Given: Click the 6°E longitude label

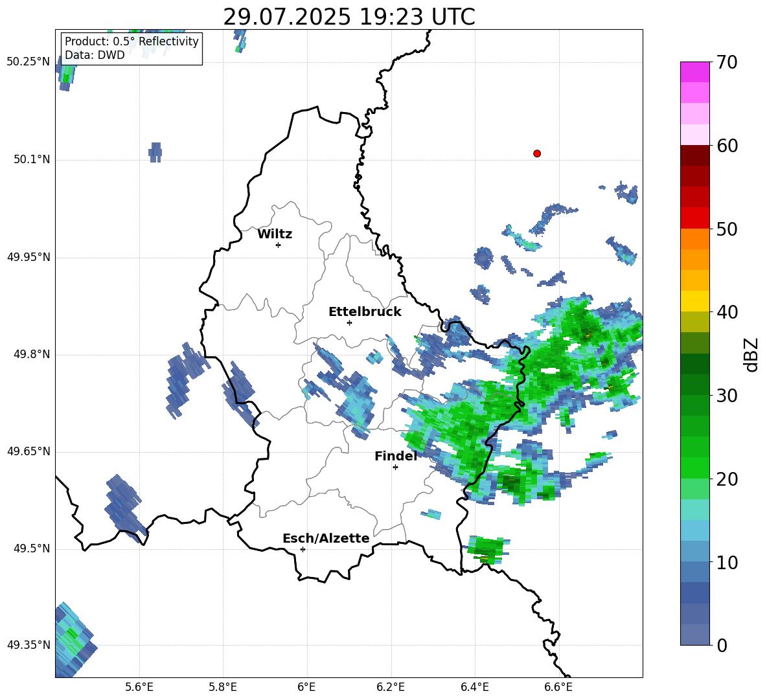Looking at the screenshot, I should click(x=306, y=687).
